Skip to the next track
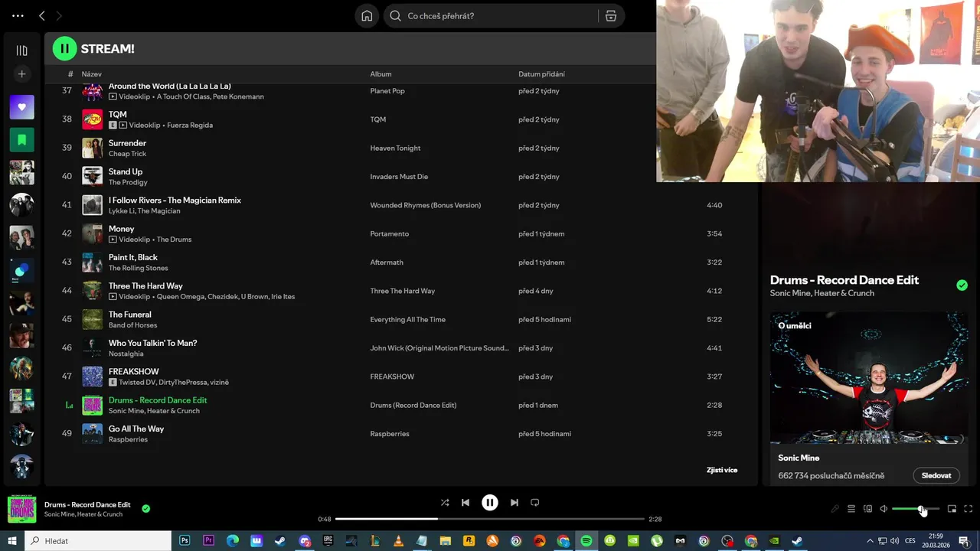The image size is (980, 551). (x=514, y=503)
